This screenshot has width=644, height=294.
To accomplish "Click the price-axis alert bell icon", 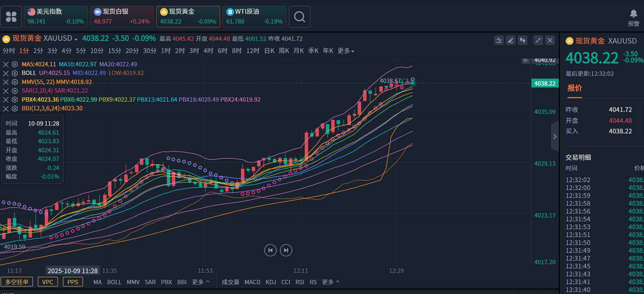I will pyautogui.click(x=526, y=60).
